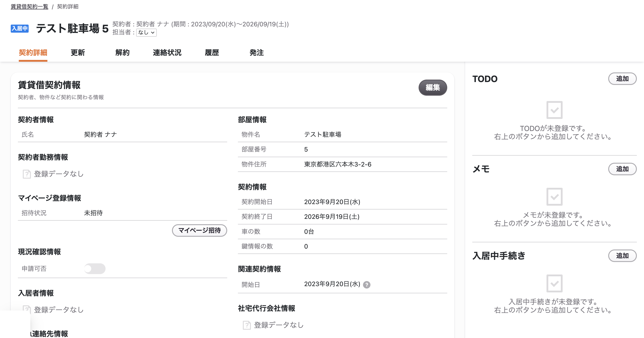
Task: Click the header contract period text
Action: click(230, 24)
